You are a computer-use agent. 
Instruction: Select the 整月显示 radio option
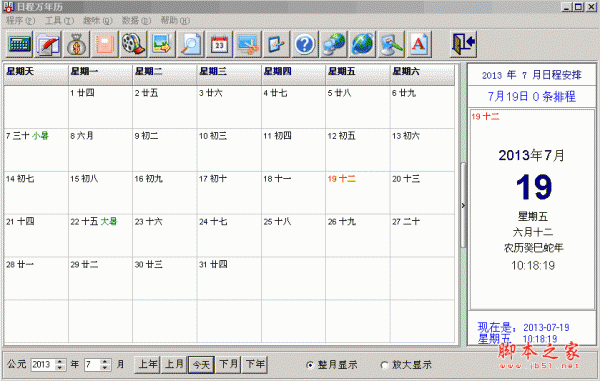[x=332, y=365]
